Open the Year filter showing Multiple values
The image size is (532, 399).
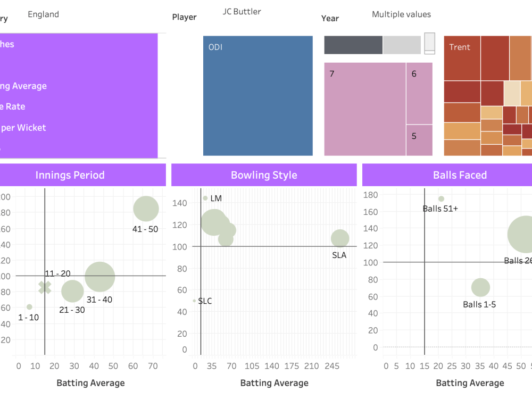[x=401, y=14]
